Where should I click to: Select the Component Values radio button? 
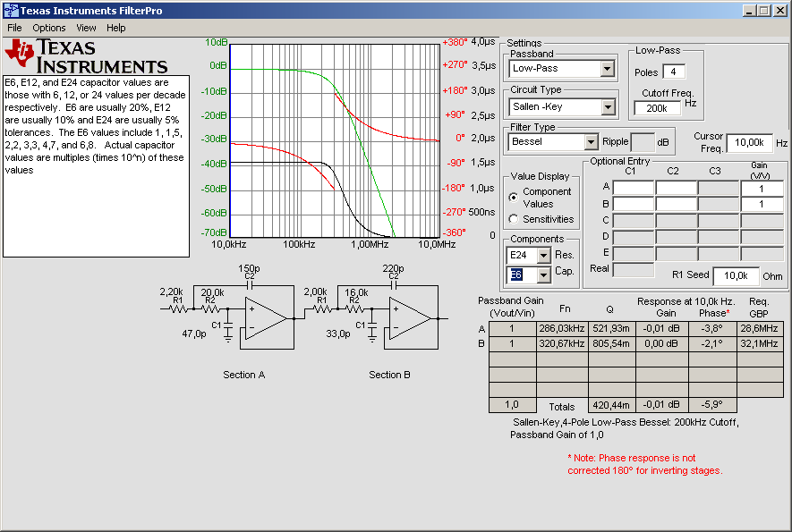(x=513, y=198)
